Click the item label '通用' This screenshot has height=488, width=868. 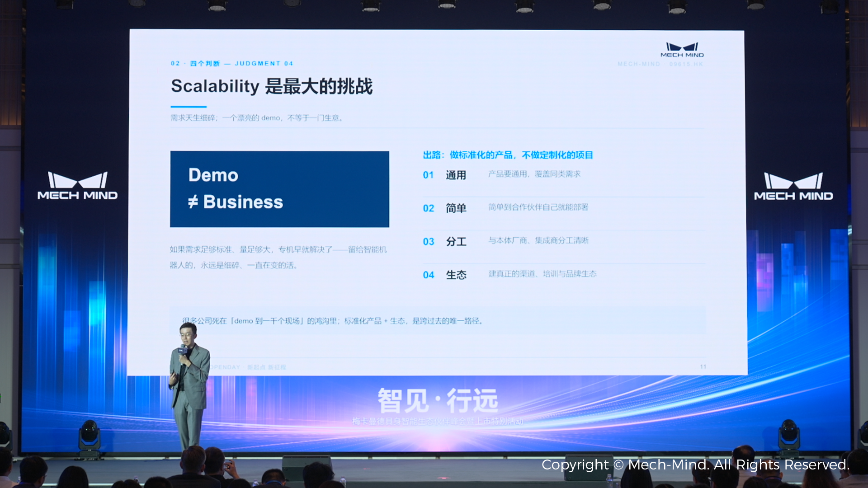tap(456, 175)
